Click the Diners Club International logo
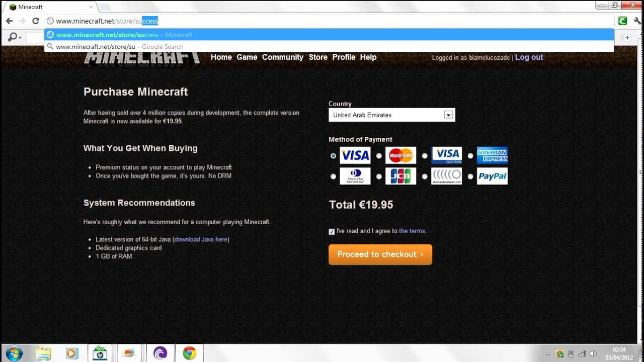The width and height of the screenshot is (644, 362). click(x=355, y=176)
